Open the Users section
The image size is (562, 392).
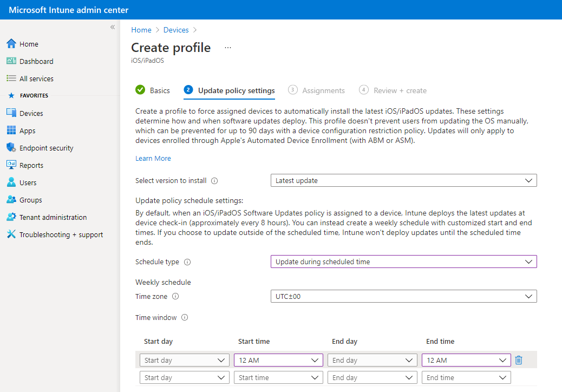coord(28,182)
